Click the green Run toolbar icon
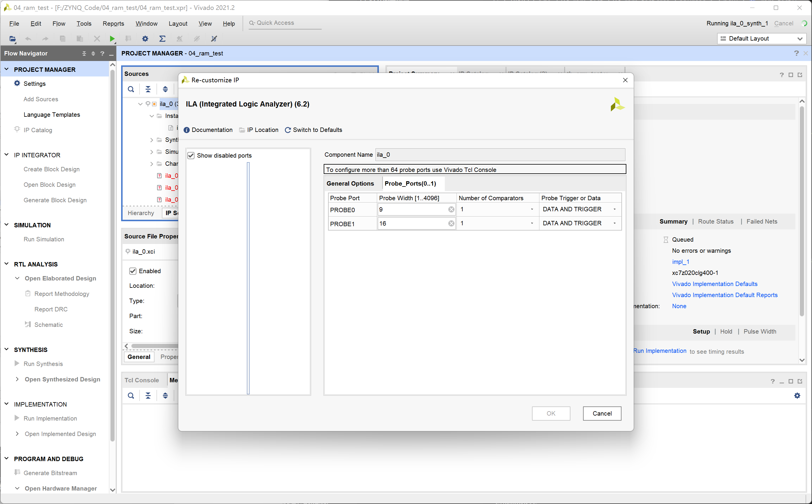 (112, 39)
